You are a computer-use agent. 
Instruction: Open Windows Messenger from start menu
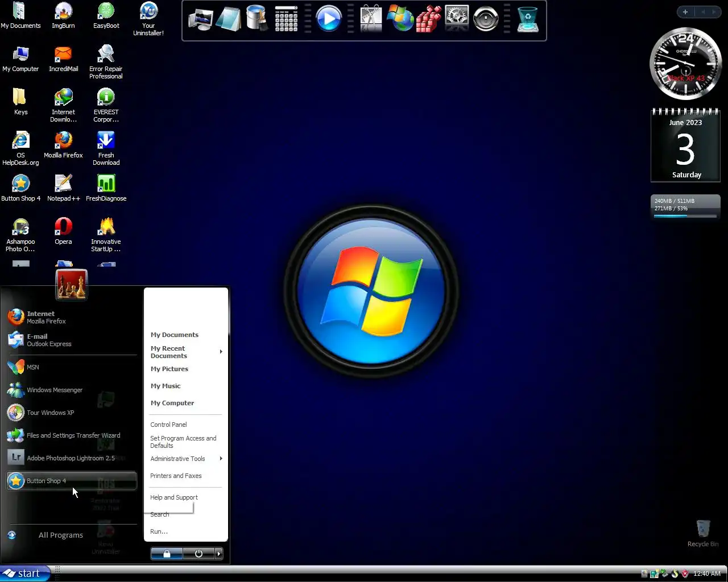[71, 390]
